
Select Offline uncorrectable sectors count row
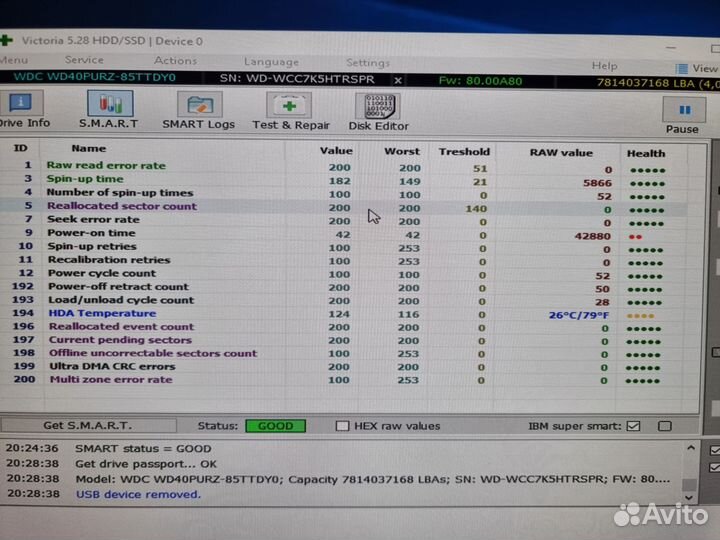[343, 354]
